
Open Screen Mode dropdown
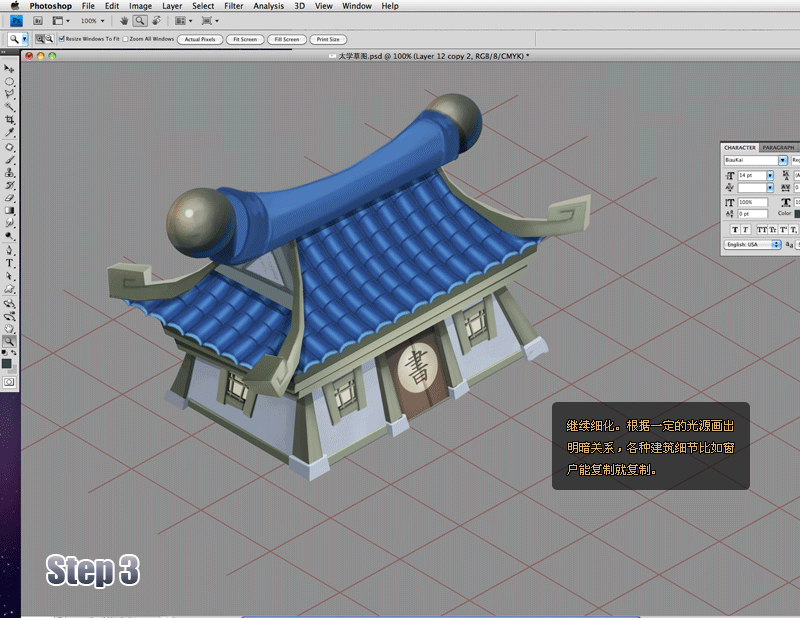(x=210, y=21)
